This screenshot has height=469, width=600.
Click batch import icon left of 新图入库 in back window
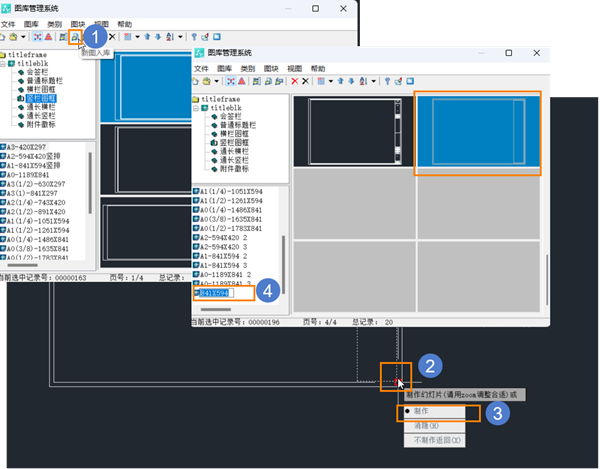pyautogui.click(x=64, y=37)
